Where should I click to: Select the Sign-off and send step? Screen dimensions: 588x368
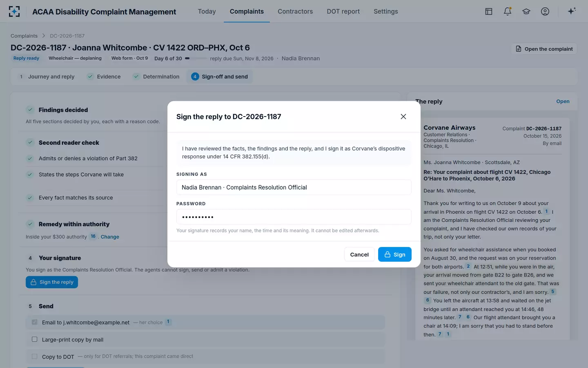(x=220, y=76)
